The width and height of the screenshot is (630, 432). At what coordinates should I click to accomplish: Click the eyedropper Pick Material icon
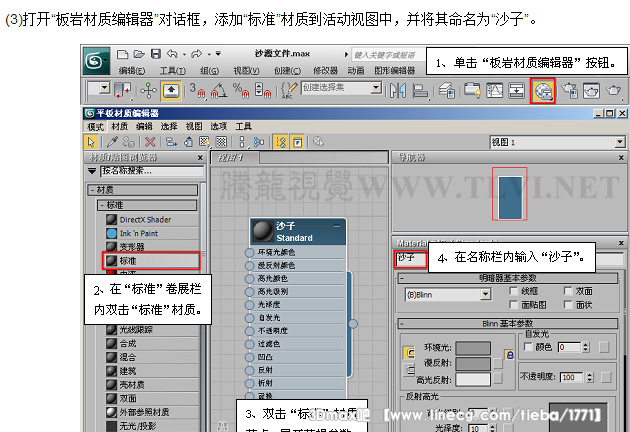tap(112, 142)
